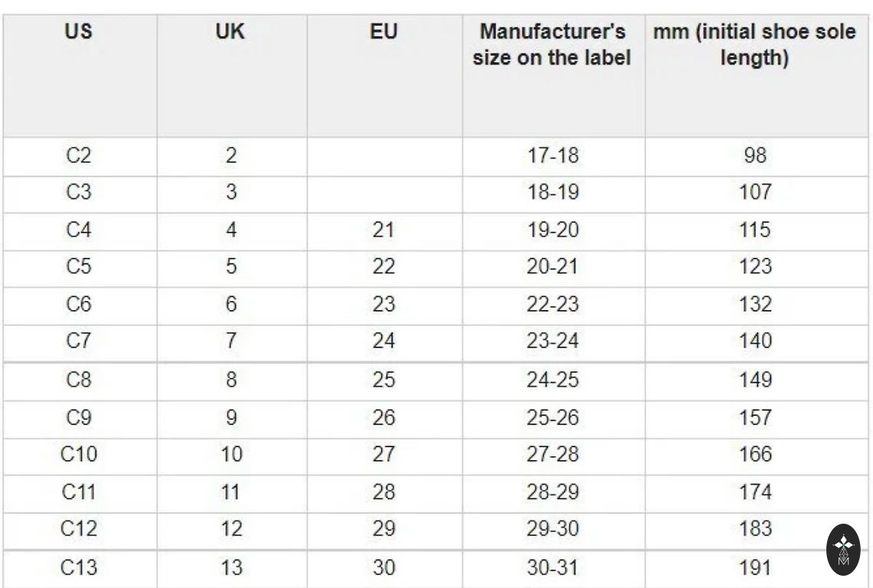Click the C10 US size cell
This screenshot has height=588, width=873.
(78, 455)
